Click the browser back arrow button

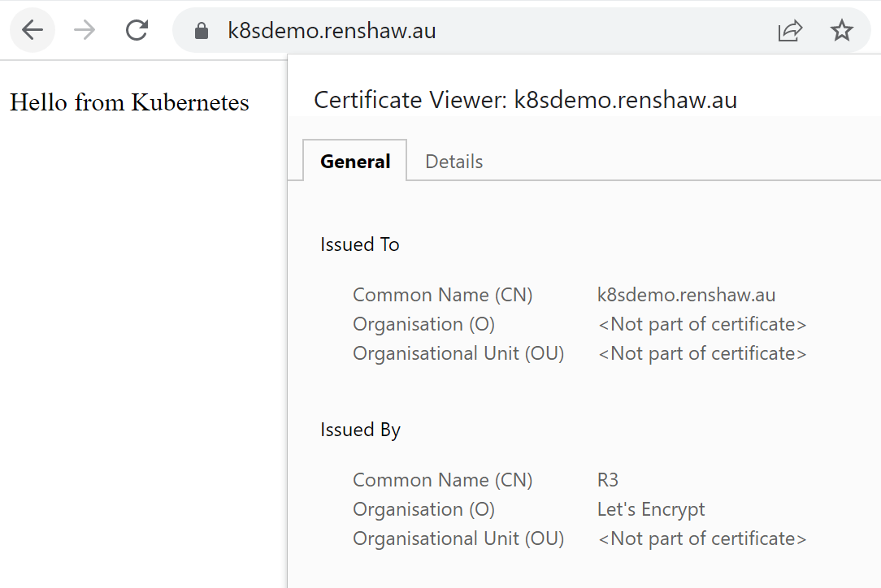(33, 31)
